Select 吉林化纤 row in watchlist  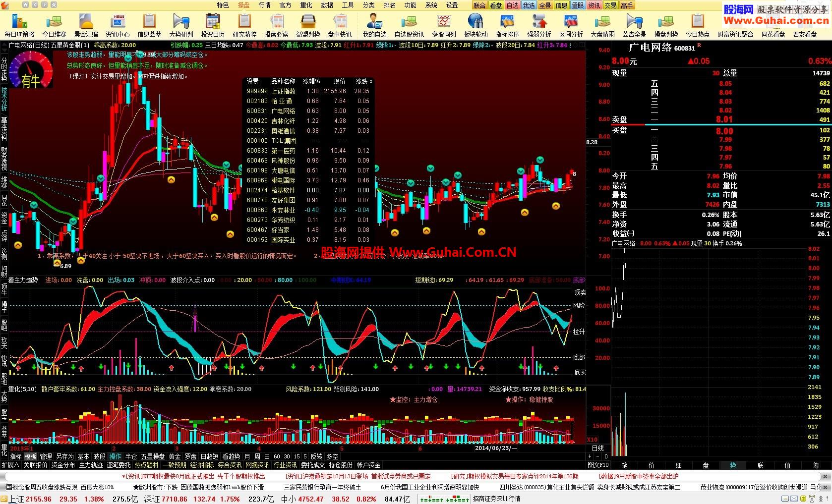(308, 121)
